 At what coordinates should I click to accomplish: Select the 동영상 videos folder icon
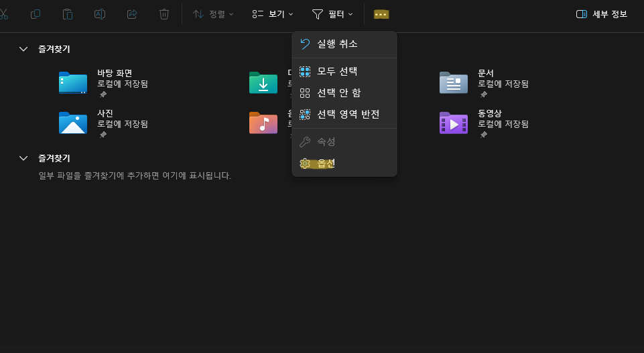[454, 123]
